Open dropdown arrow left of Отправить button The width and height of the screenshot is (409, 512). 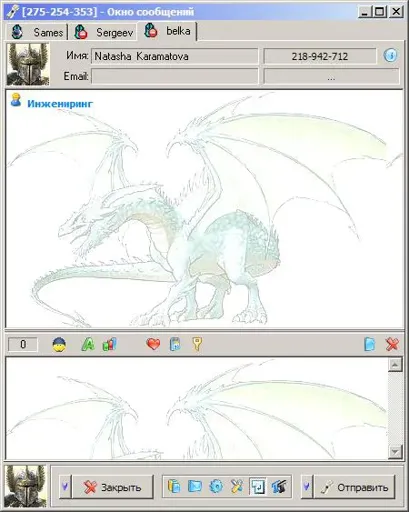(306, 487)
